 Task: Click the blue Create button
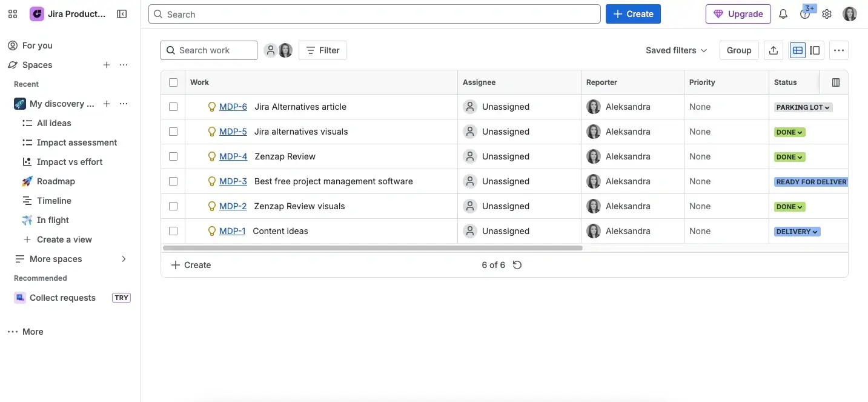(x=633, y=14)
